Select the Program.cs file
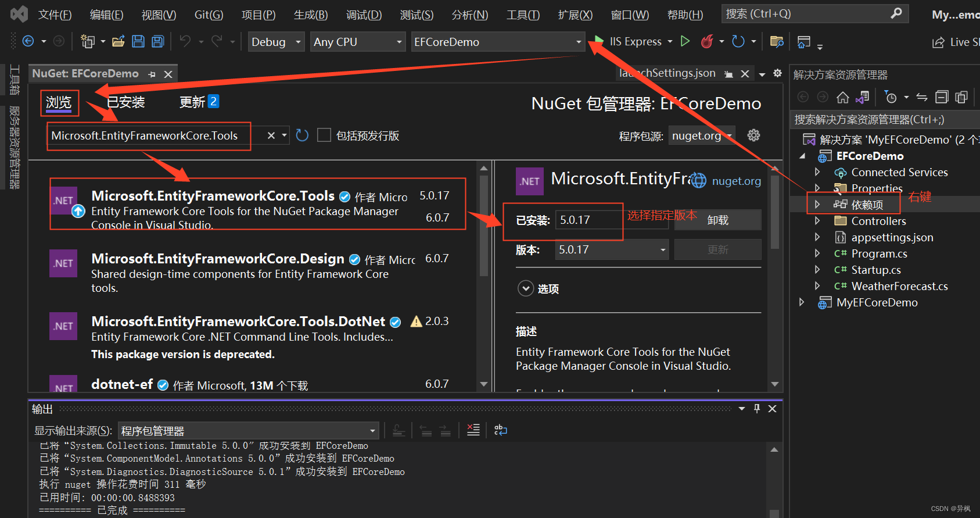The height and width of the screenshot is (518, 980). click(879, 253)
